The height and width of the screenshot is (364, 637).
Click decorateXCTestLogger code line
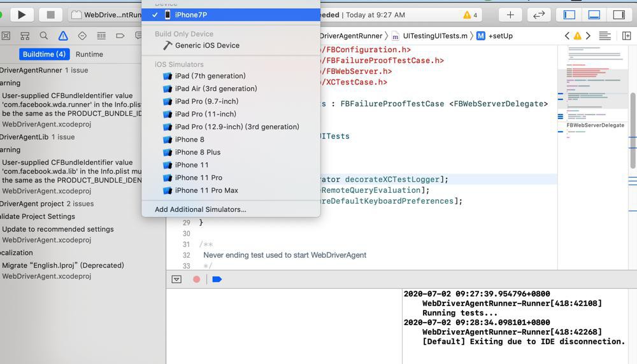(x=384, y=179)
